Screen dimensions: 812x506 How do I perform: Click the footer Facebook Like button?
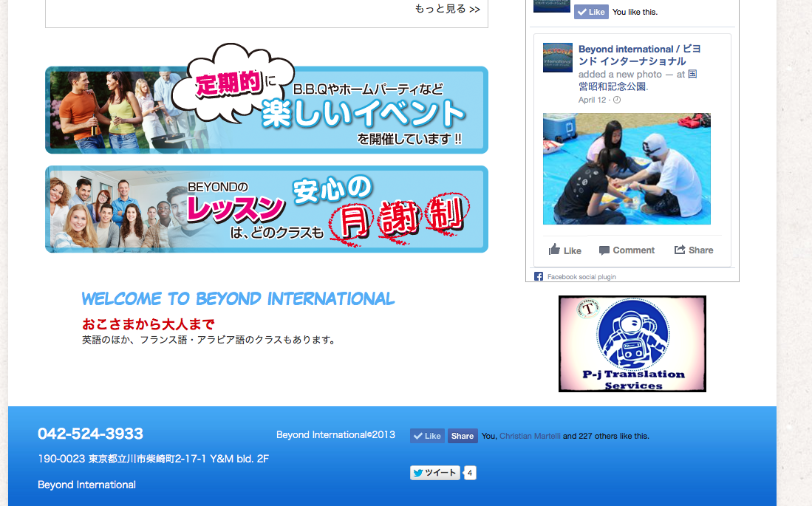[x=427, y=436]
